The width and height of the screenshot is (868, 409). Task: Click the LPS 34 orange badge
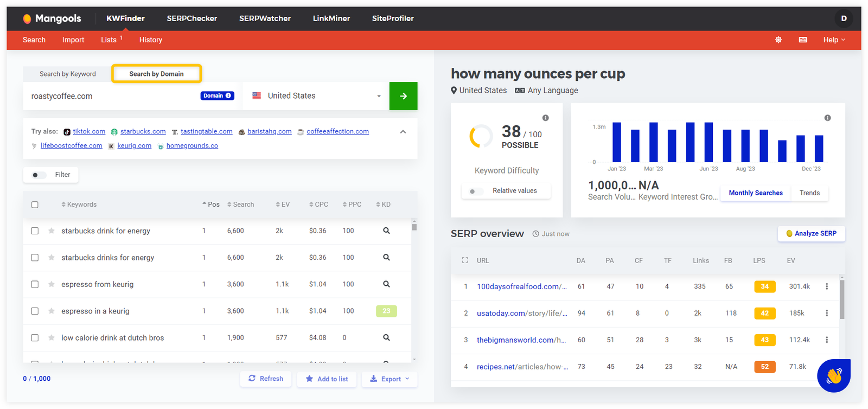click(x=764, y=286)
